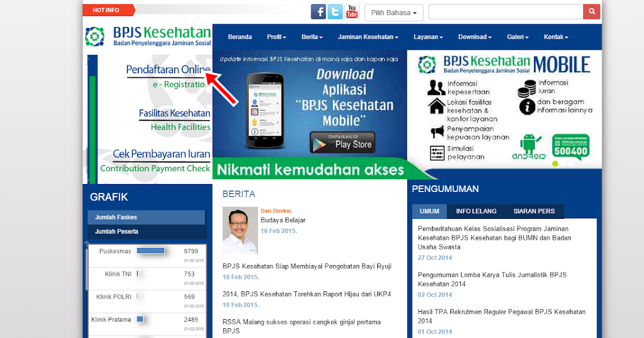Expand the Layanan menu

click(x=428, y=37)
